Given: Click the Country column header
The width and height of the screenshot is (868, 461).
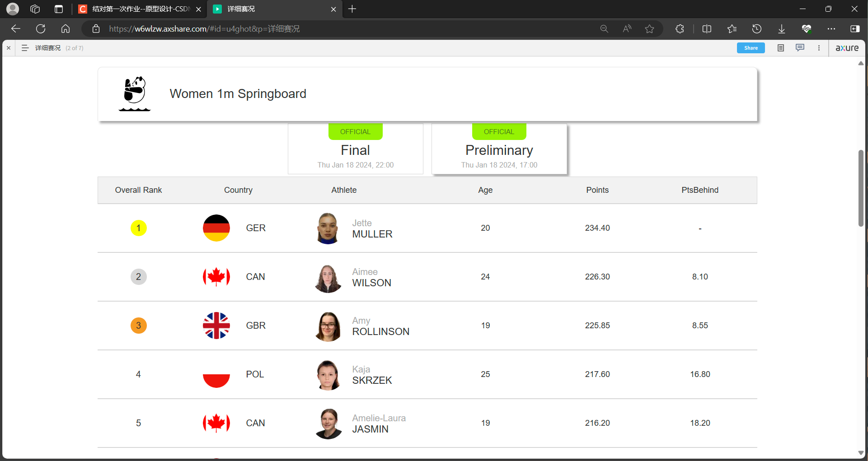Looking at the screenshot, I should click(238, 190).
